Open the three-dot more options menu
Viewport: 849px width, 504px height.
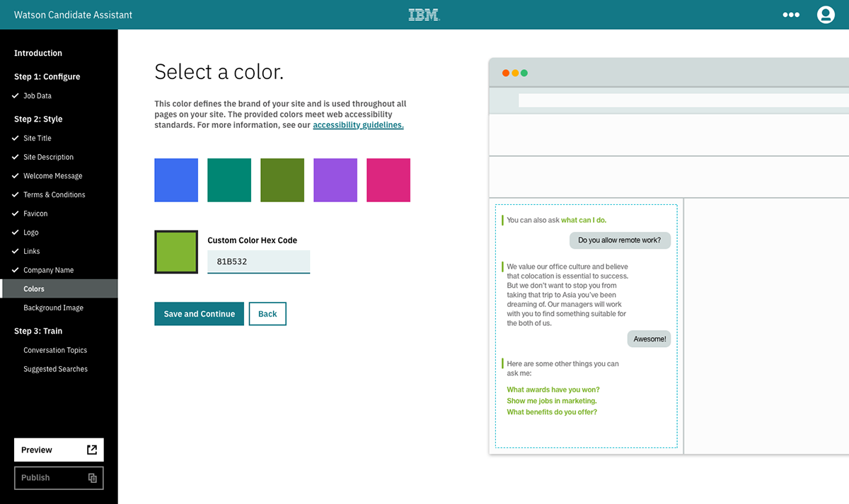click(791, 15)
